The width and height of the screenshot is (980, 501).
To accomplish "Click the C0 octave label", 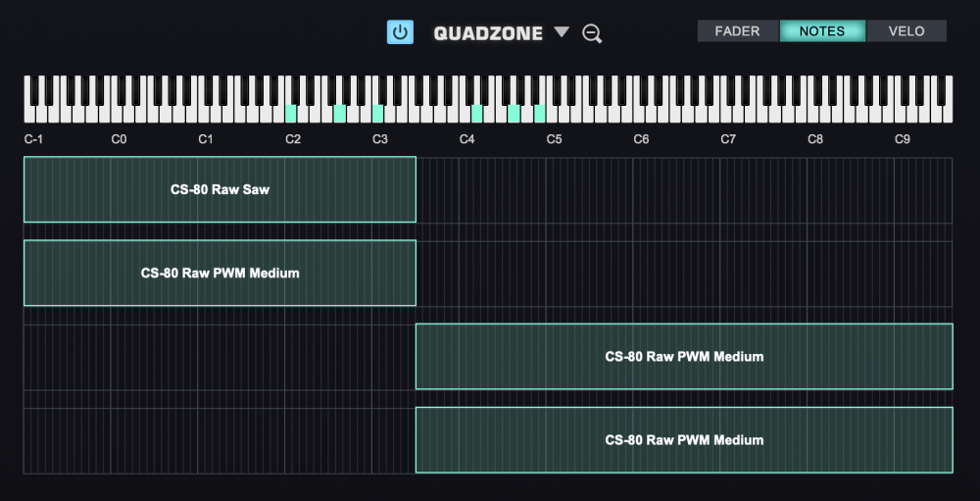I will pos(119,139).
